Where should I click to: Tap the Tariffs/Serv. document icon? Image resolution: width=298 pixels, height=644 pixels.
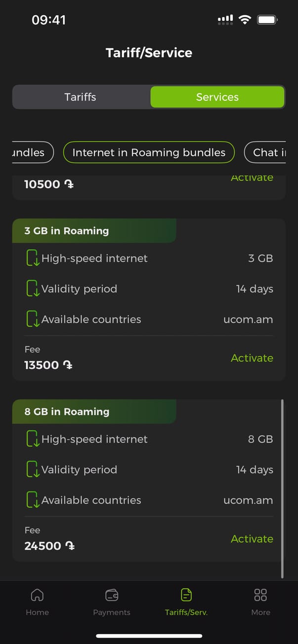click(x=186, y=595)
